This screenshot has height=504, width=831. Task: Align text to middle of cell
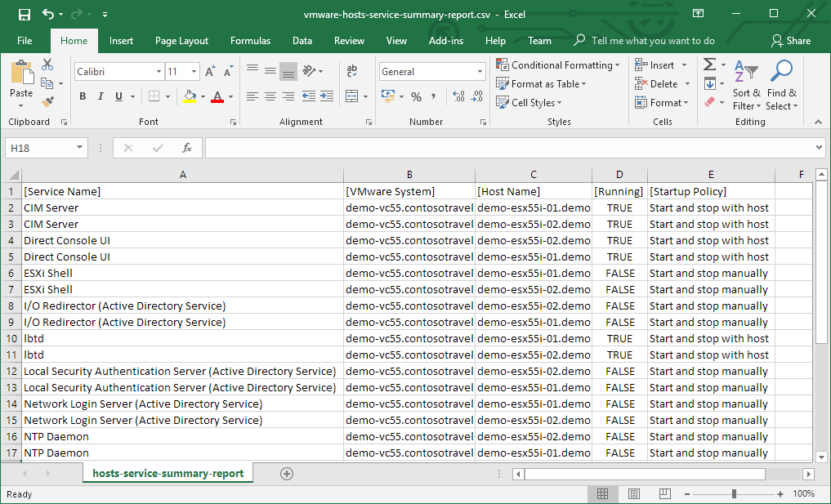tap(270, 71)
